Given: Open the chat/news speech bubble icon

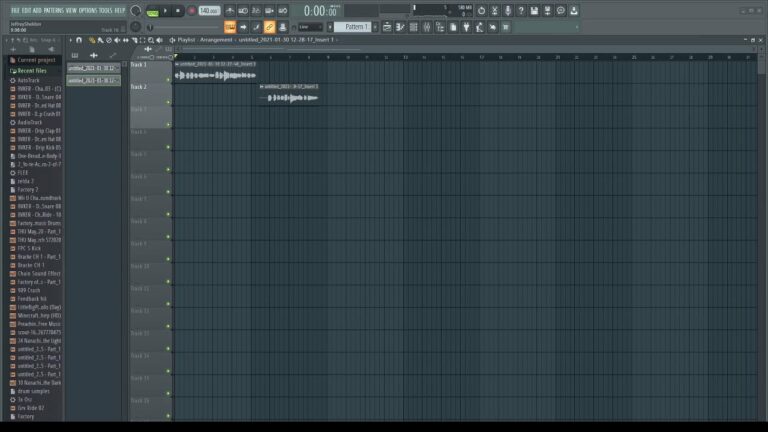Looking at the screenshot, I should (x=561, y=11).
